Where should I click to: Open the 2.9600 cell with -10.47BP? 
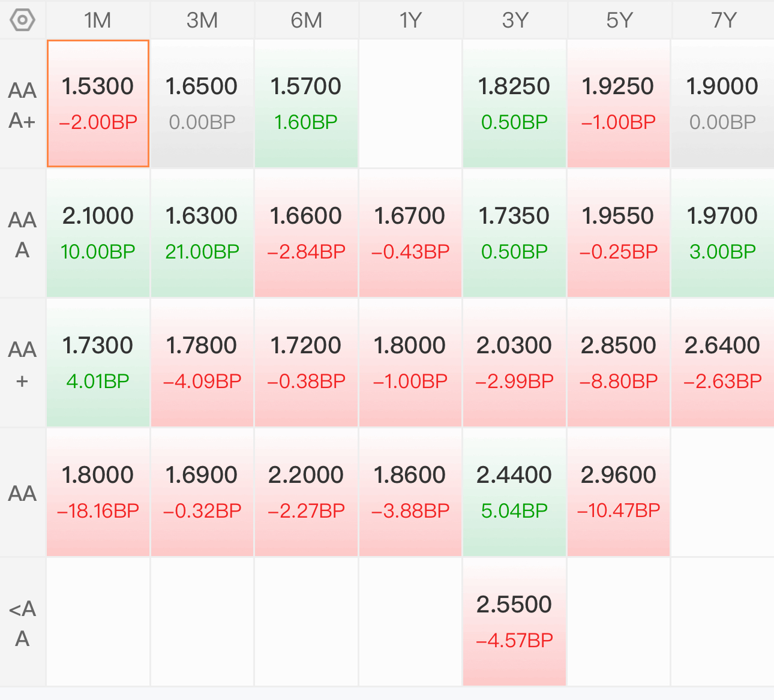619,492
